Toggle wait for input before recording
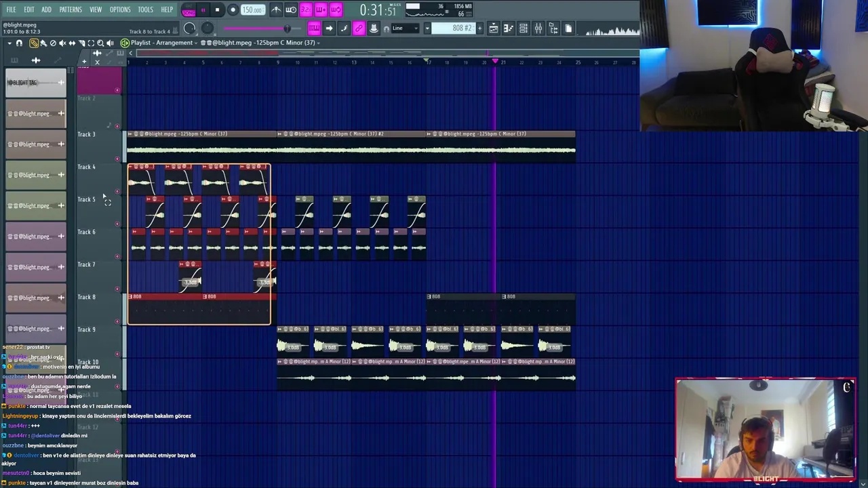Viewport: 868px width, 488px height. [x=291, y=9]
